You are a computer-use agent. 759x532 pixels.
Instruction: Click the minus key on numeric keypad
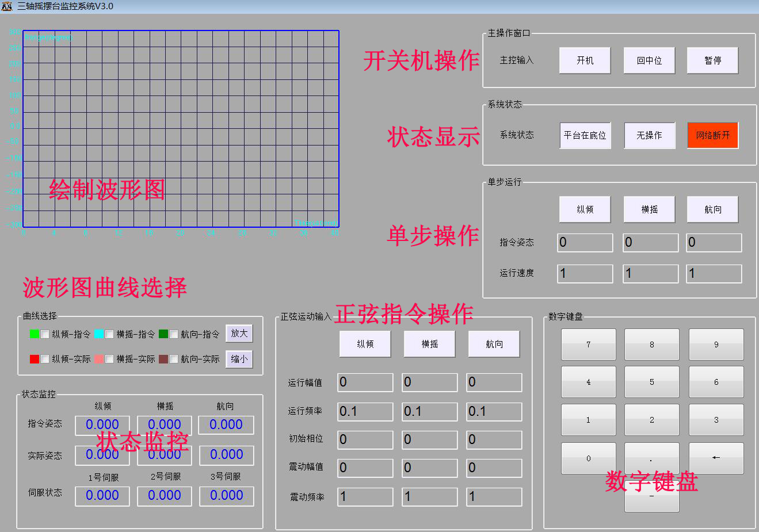(x=651, y=495)
